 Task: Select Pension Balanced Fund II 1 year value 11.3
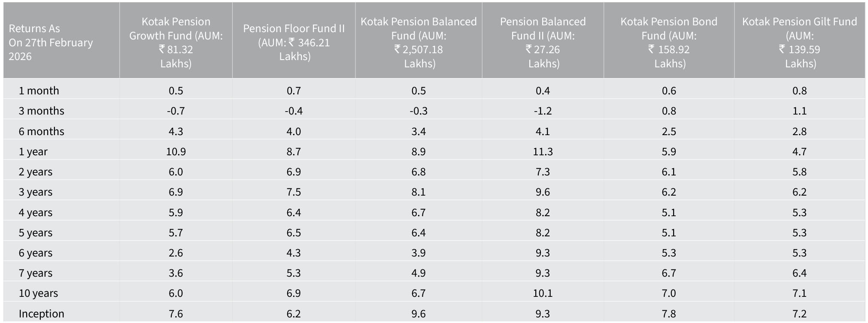543,151
